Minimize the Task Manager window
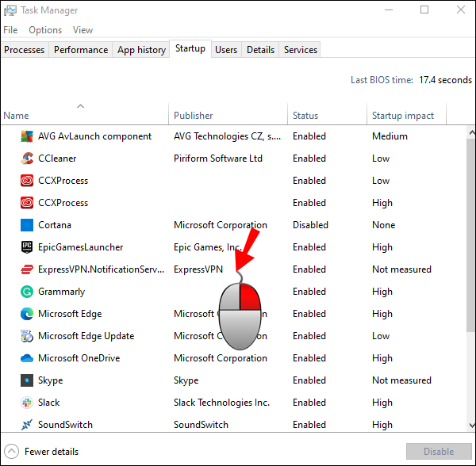 click(389, 10)
